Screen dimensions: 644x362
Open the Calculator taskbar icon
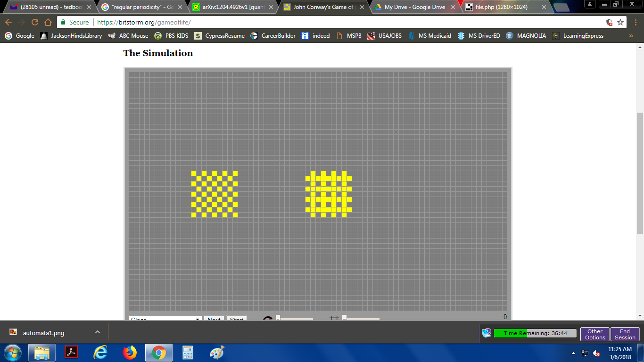(x=188, y=352)
